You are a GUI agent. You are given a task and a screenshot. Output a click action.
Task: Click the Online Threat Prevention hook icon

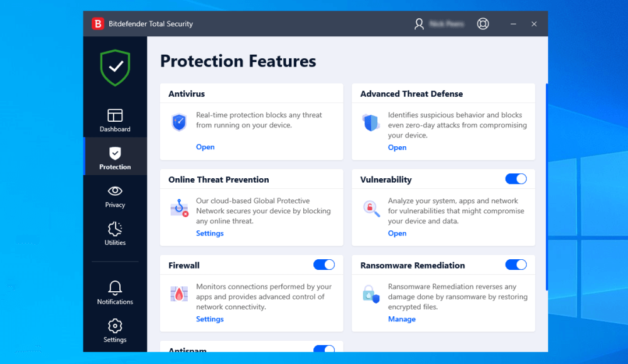click(x=179, y=208)
